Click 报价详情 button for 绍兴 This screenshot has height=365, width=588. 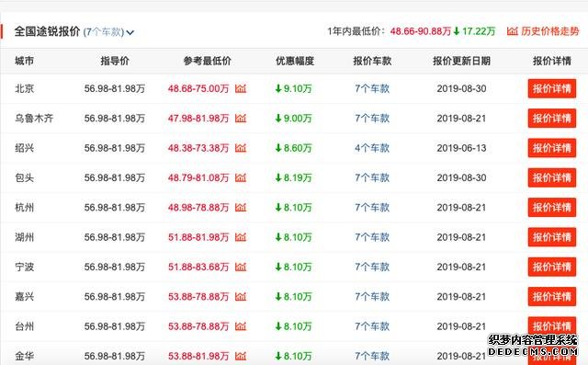551,148
